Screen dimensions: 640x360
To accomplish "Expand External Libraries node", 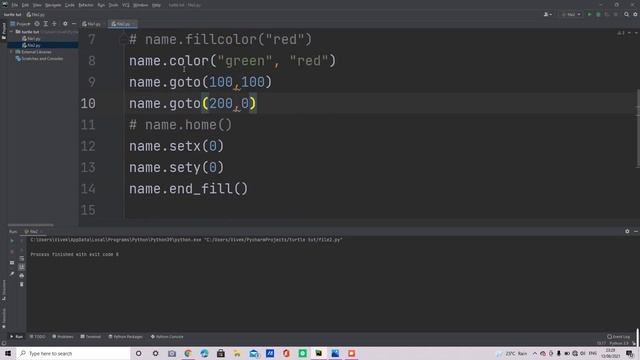I will (x=12, y=52).
